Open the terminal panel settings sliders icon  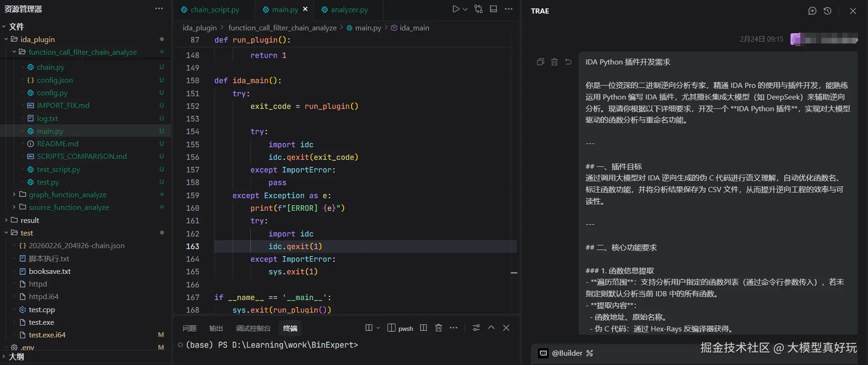[x=476, y=328]
